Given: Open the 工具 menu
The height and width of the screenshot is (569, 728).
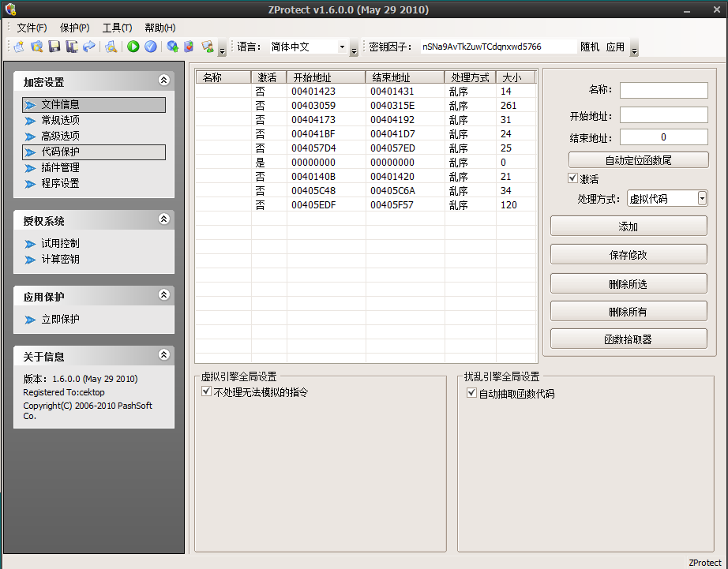Looking at the screenshot, I should pos(116,27).
